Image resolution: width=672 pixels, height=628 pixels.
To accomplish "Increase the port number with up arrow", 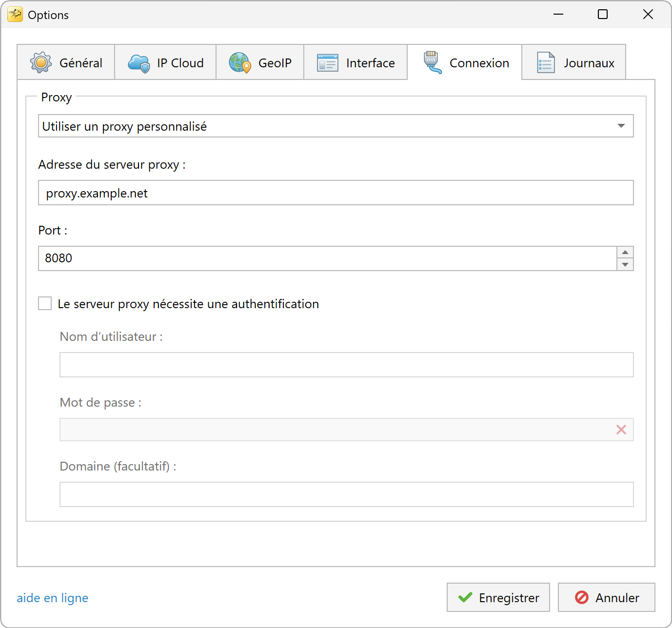I will coord(625,252).
